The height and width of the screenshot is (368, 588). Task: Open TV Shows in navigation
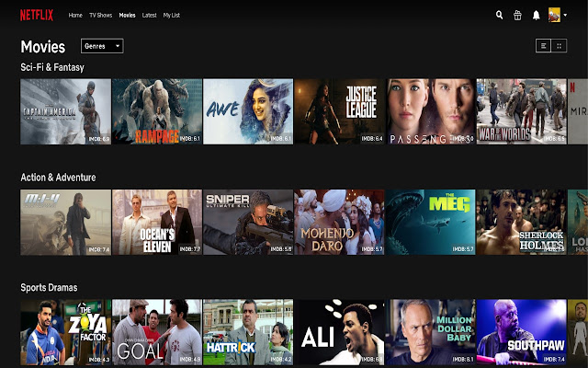(100, 15)
